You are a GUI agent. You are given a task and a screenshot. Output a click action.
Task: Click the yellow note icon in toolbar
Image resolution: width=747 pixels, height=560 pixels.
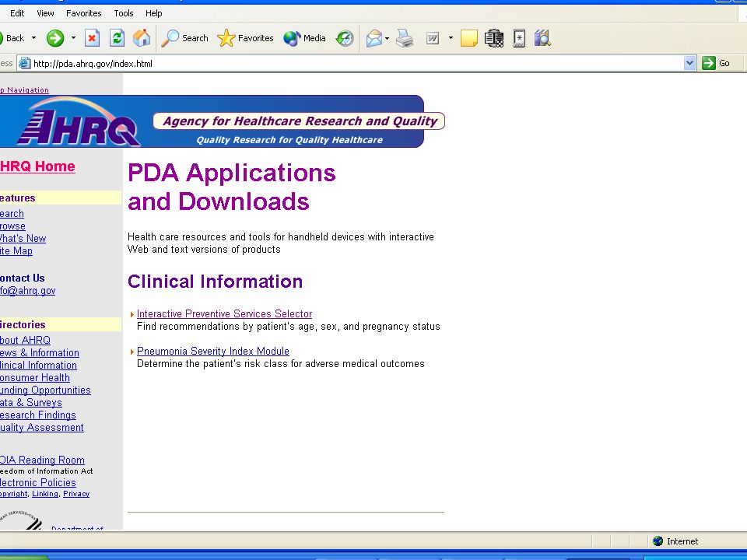468,38
